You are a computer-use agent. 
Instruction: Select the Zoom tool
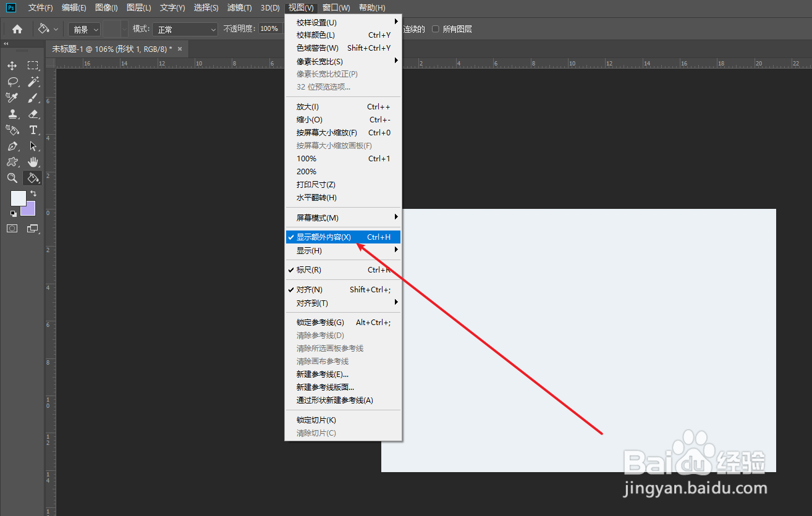12,178
